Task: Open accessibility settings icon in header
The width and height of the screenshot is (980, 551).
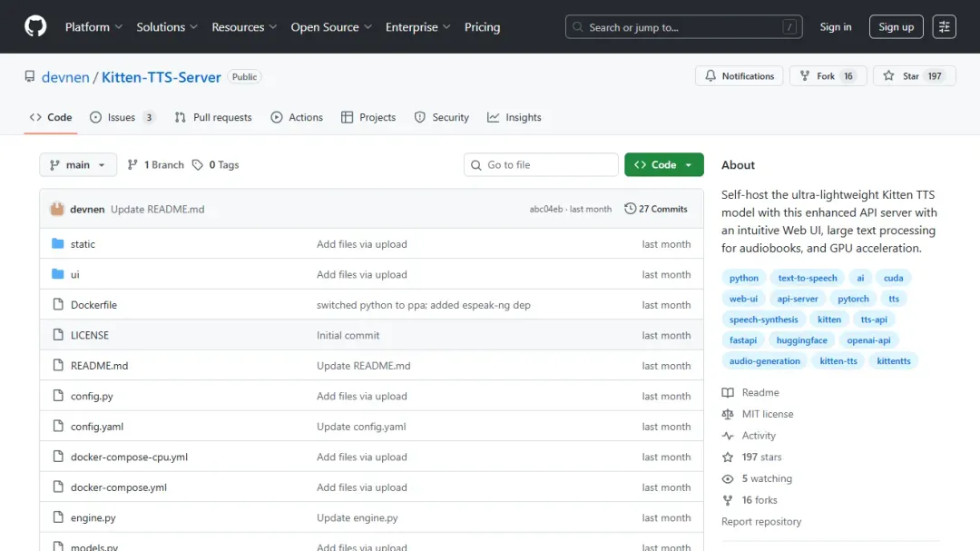Action: tap(945, 27)
